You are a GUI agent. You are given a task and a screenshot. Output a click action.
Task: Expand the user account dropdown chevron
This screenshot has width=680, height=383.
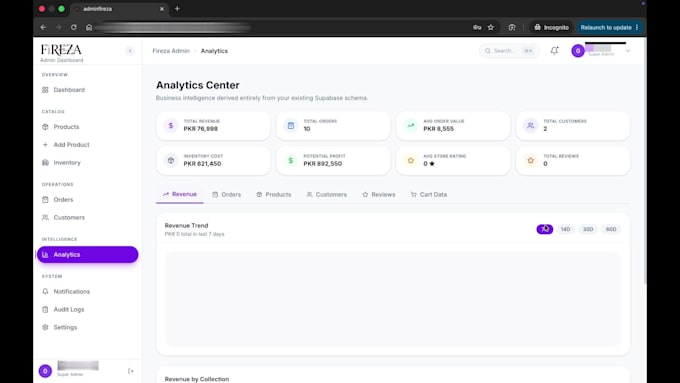[628, 51]
